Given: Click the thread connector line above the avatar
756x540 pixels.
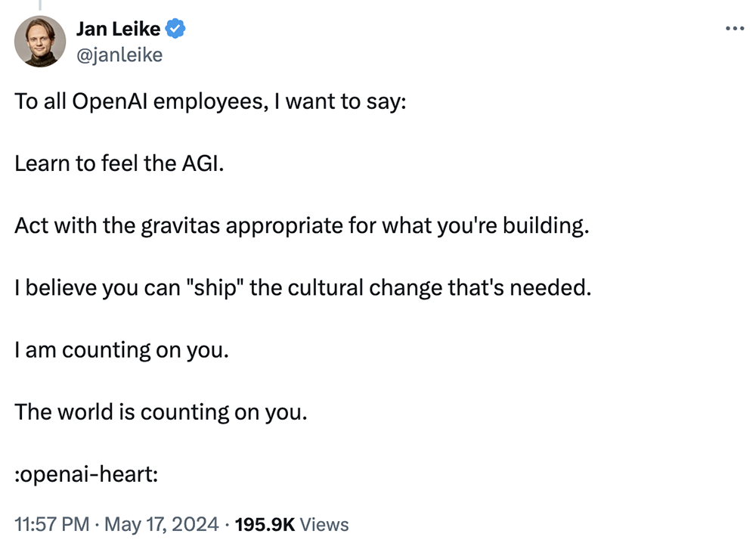Looking at the screenshot, I should click(40, 6).
